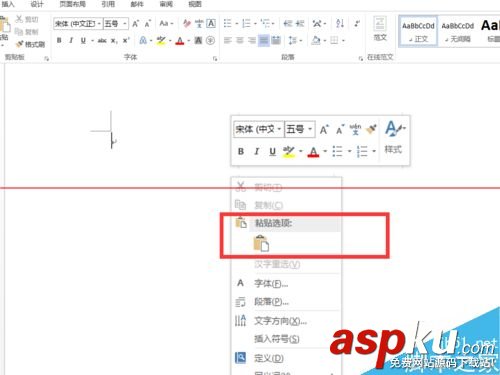
Task: Click the Superscript icon in the ribbon
Action: [126, 41]
